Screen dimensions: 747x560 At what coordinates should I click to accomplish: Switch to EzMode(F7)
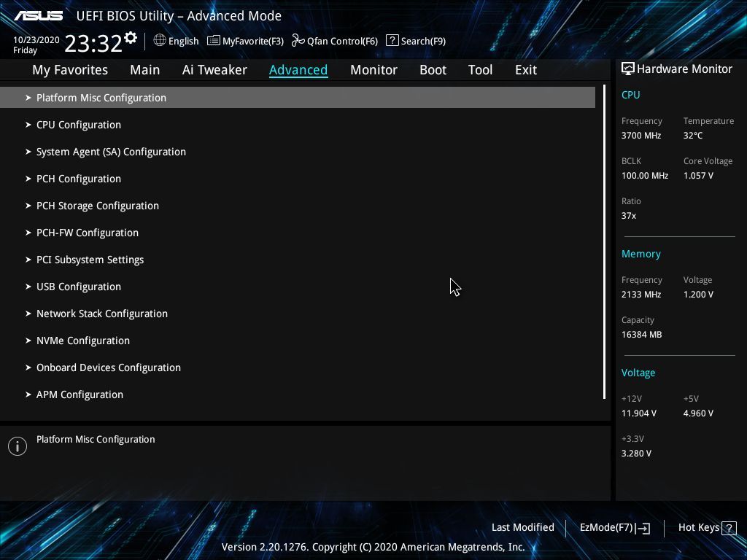tap(606, 528)
